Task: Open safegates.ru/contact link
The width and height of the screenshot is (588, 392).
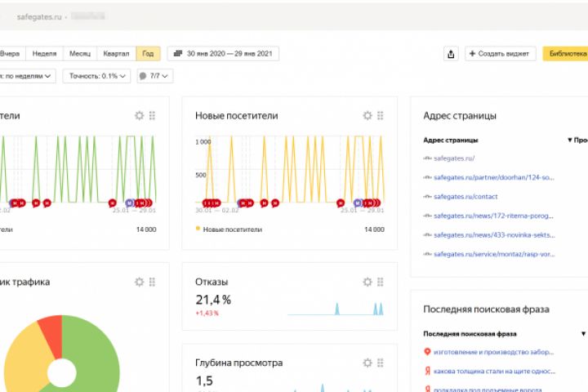Action: 465,197
